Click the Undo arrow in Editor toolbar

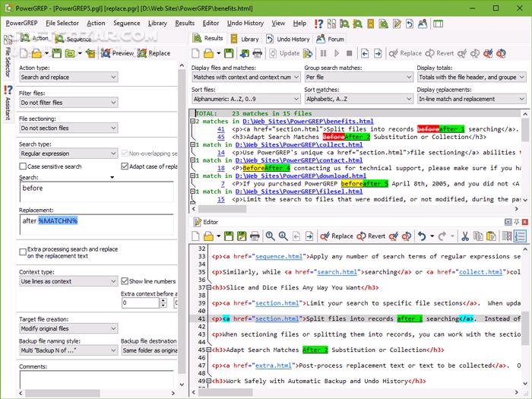[422, 236]
